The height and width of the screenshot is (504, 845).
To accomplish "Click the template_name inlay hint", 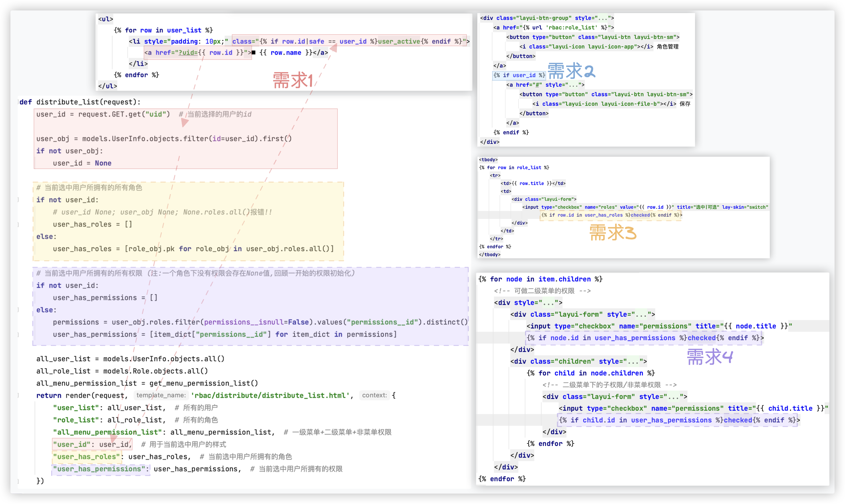I will (161, 395).
